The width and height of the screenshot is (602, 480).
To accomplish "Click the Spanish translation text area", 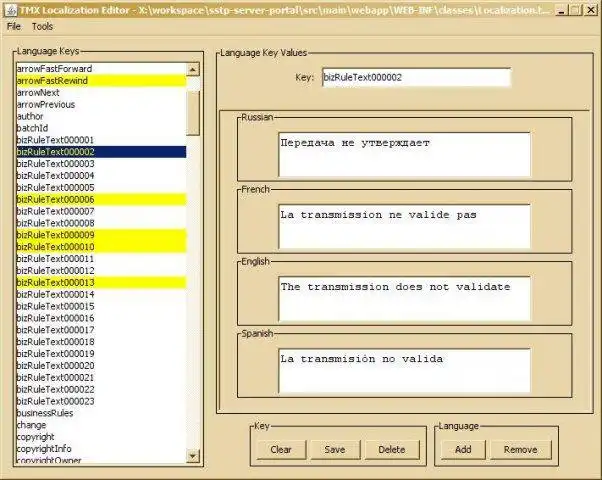I will click(404, 371).
